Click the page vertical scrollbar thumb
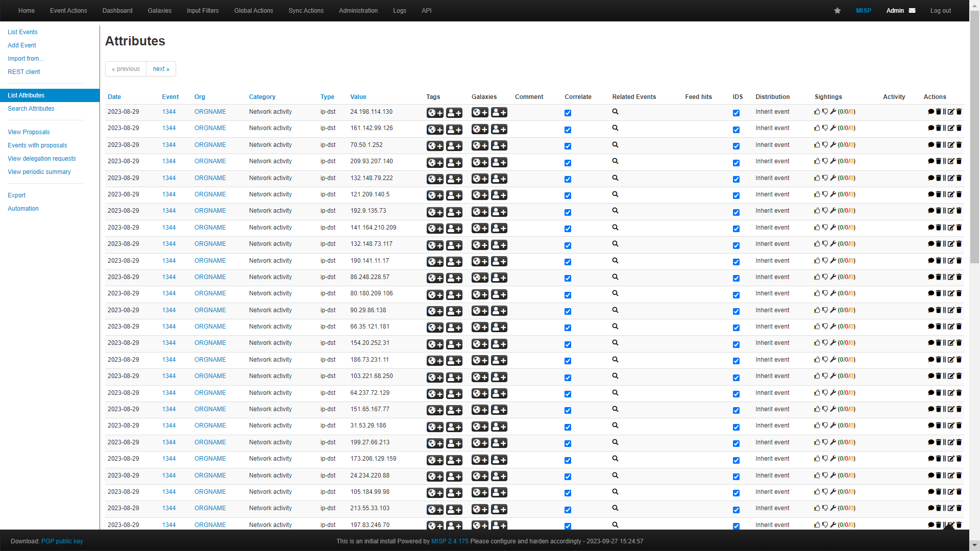This screenshot has height=551, width=980. 974,138
